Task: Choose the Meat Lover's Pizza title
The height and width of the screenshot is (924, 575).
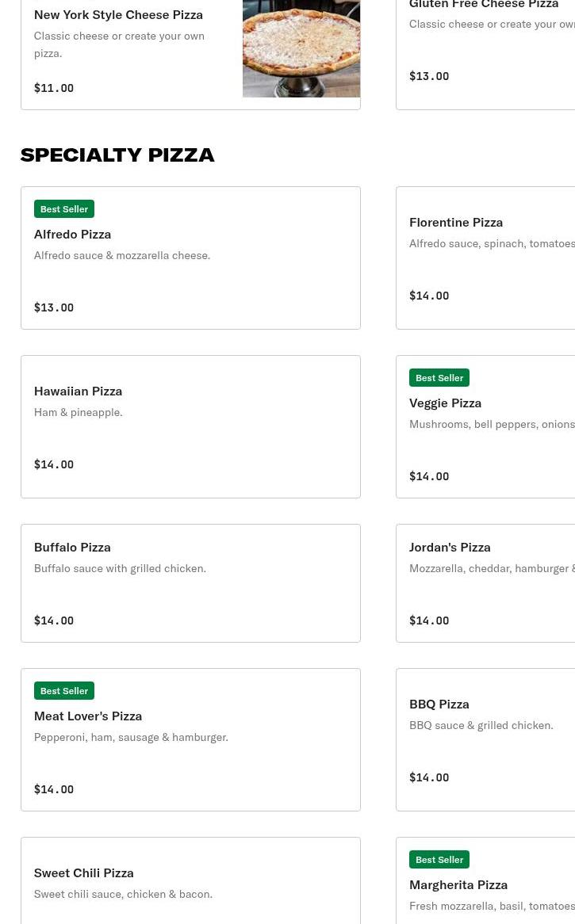Action: click(x=88, y=716)
